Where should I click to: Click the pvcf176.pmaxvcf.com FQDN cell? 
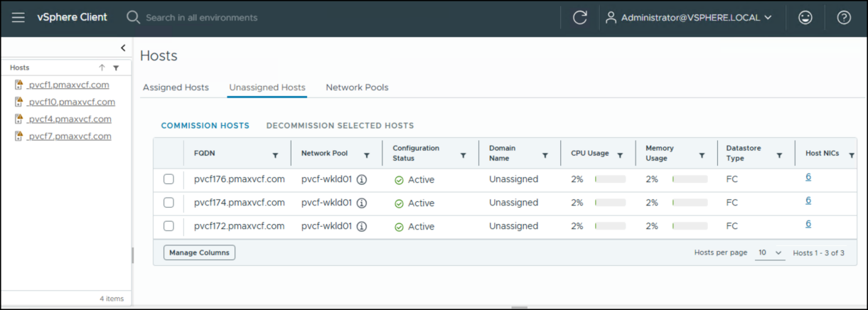point(240,179)
